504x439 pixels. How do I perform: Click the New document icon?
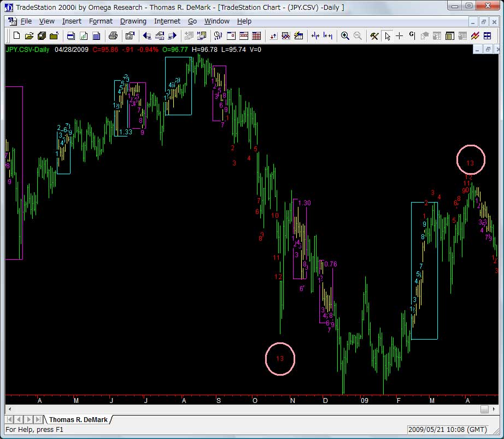coord(16,36)
